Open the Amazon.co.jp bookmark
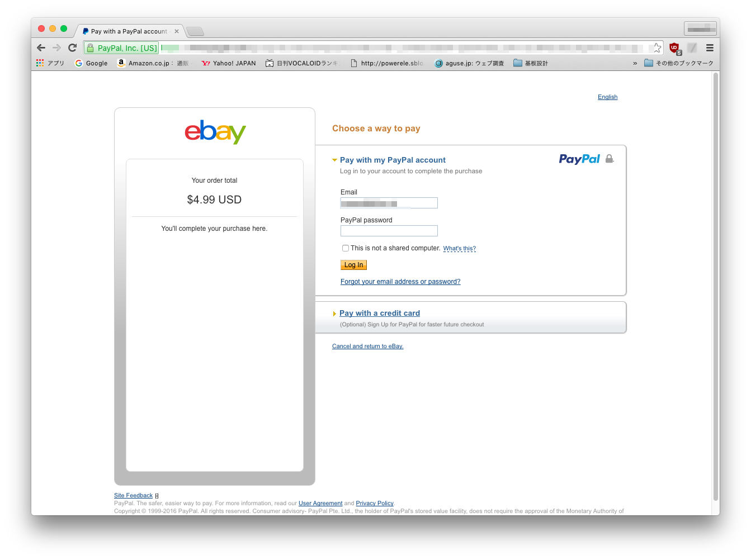751x560 pixels. (153, 63)
